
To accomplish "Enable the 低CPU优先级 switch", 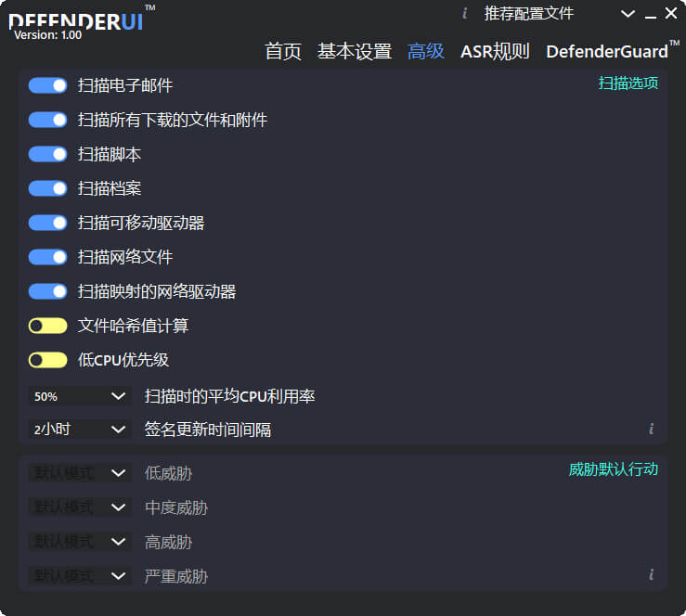I will click(47, 360).
